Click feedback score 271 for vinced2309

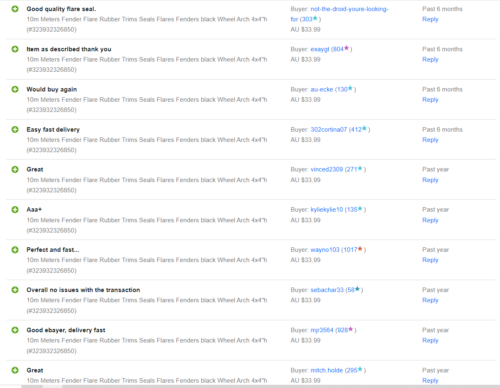pos(352,169)
